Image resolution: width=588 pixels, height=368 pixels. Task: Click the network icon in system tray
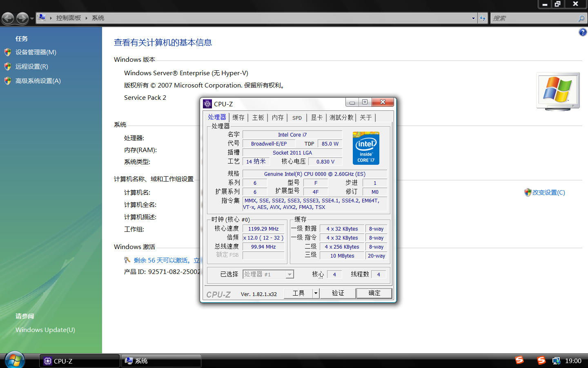click(x=556, y=361)
